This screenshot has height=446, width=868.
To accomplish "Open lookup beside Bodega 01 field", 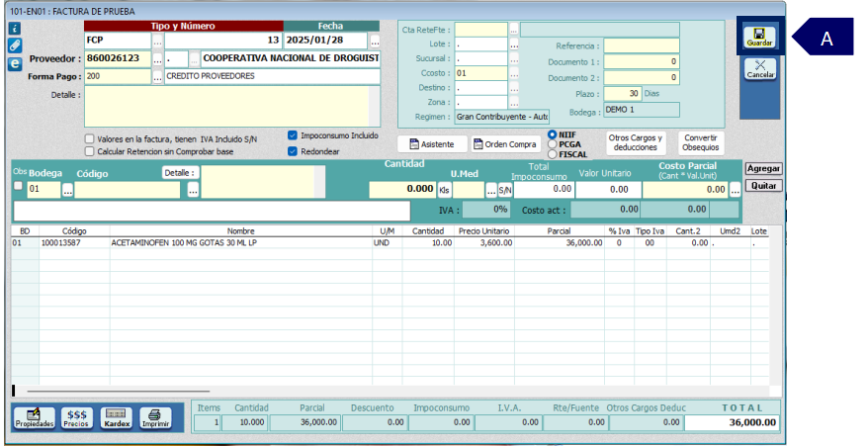I will coord(67,190).
